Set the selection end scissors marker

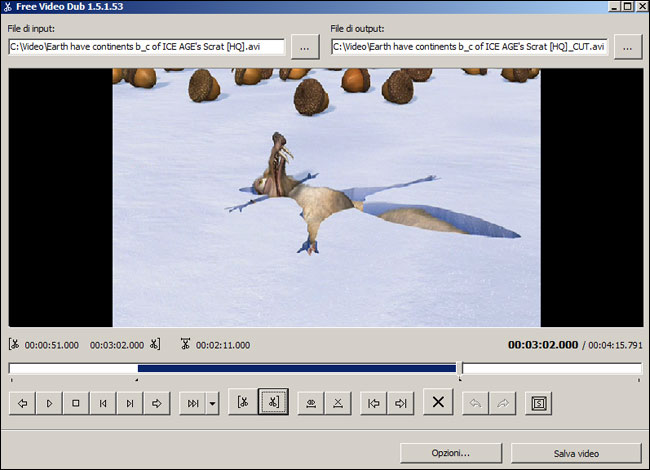(273, 403)
